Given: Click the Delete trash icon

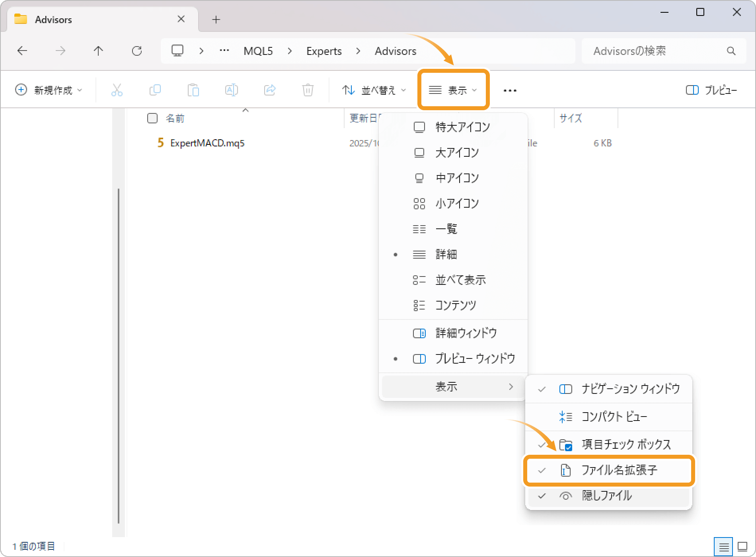Looking at the screenshot, I should pyautogui.click(x=308, y=90).
